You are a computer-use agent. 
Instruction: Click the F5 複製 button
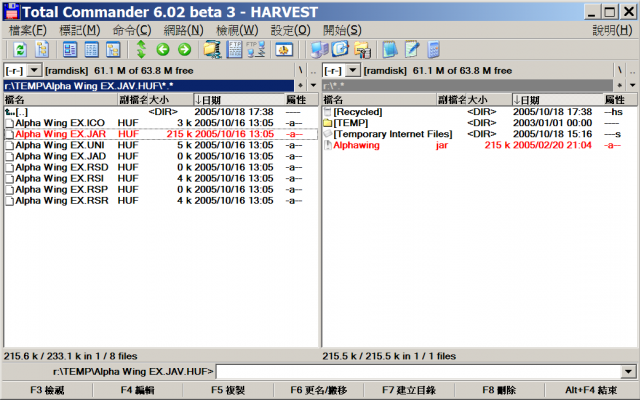click(x=228, y=390)
